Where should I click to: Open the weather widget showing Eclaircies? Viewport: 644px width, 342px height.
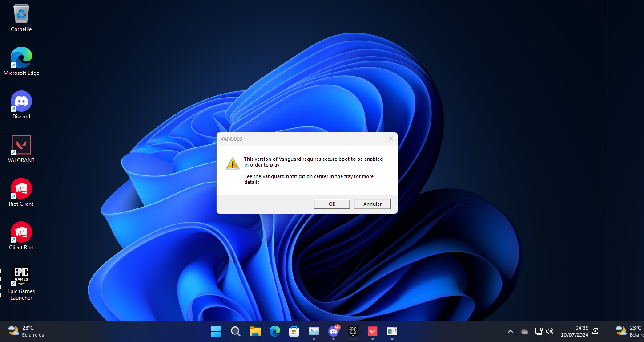pyautogui.click(x=27, y=331)
